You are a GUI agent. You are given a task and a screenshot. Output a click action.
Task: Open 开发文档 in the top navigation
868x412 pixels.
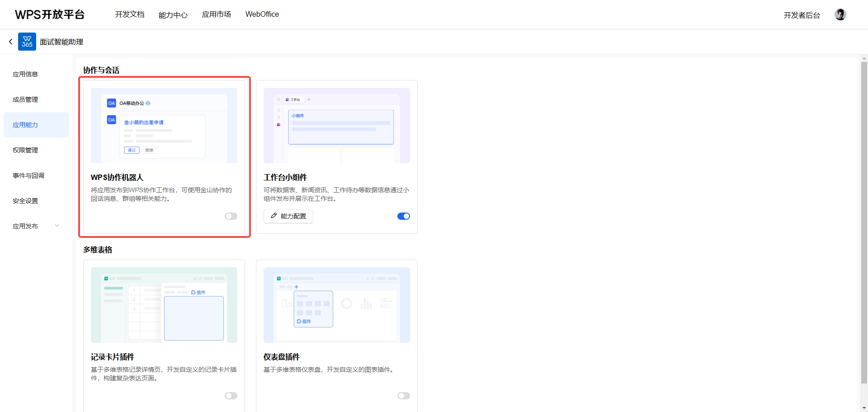coord(130,14)
